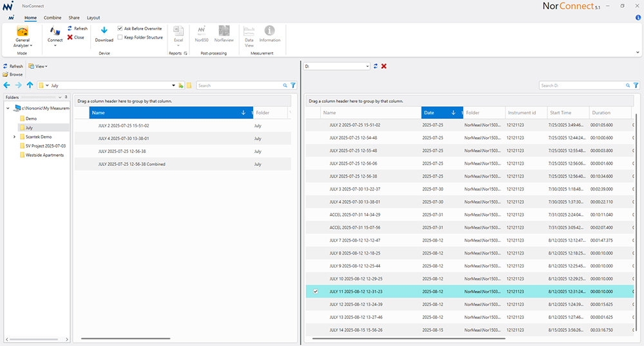Open filter for local file list

tap(293, 86)
